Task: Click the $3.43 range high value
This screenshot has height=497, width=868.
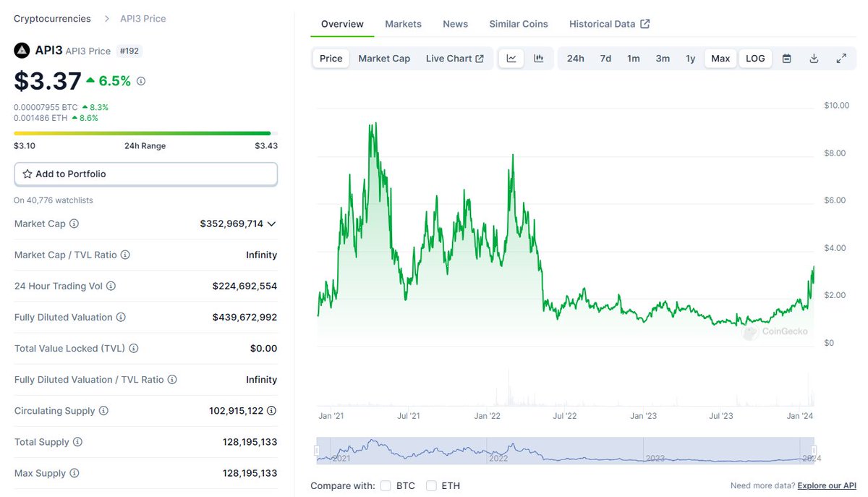Action: pyautogui.click(x=266, y=146)
